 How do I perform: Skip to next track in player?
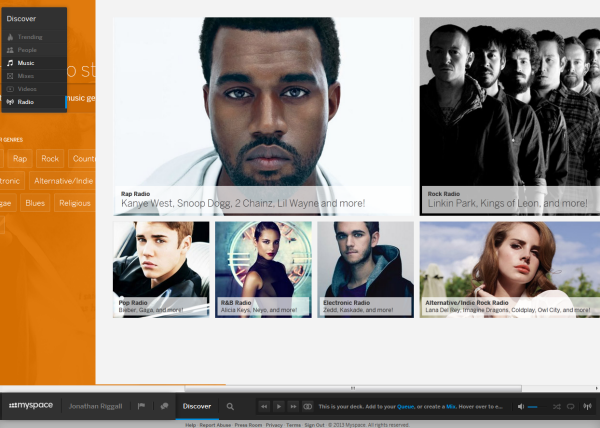coord(294,406)
